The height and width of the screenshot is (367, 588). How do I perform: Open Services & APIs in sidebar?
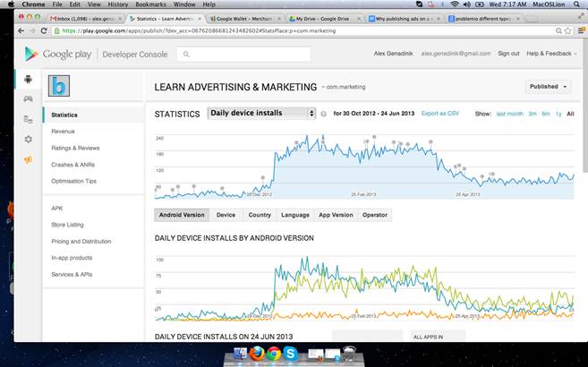point(72,275)
